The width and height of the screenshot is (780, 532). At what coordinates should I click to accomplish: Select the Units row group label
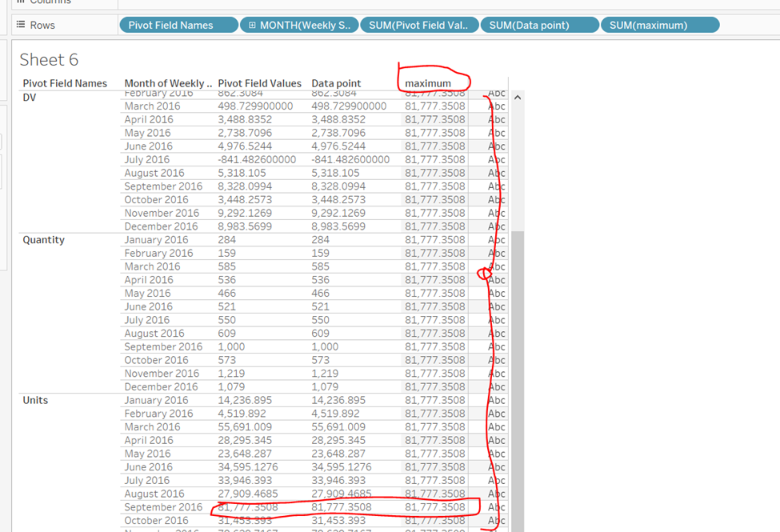pos(35,400)
